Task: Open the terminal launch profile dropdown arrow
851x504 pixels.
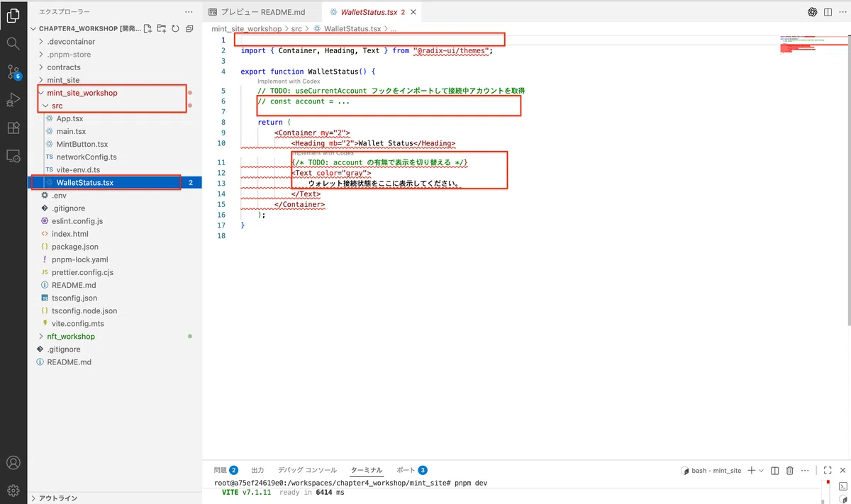Action: pyautogui.click(x=762, y=470)
